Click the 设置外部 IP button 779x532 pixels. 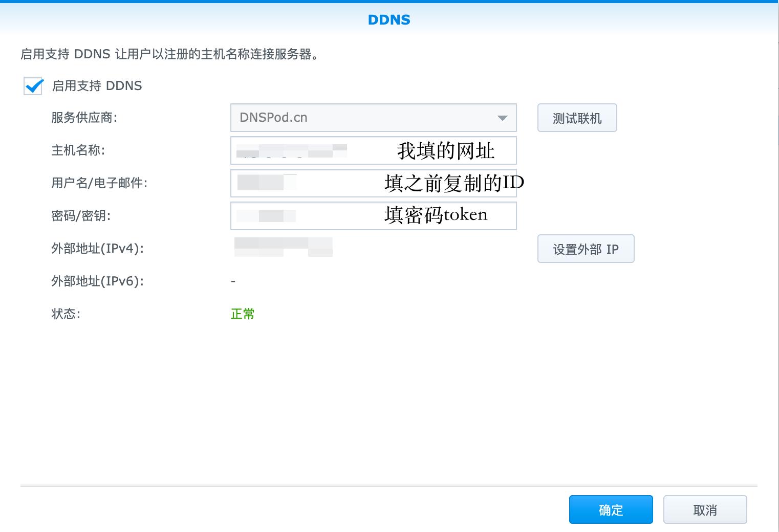586,249
